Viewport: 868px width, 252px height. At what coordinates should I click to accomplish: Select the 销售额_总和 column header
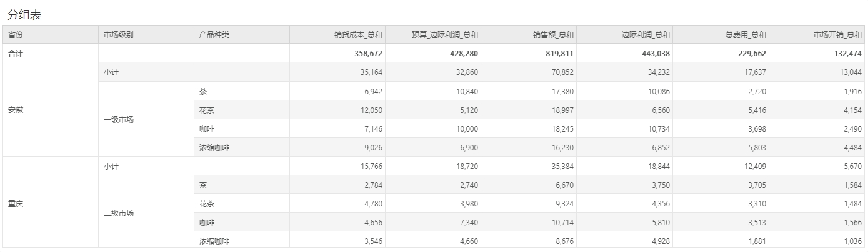[529, 35]
